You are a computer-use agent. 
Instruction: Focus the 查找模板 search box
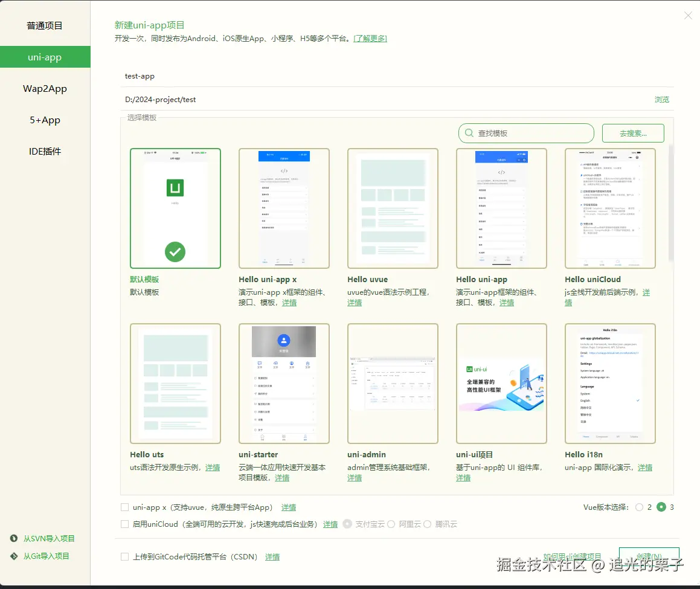point(526,133)
